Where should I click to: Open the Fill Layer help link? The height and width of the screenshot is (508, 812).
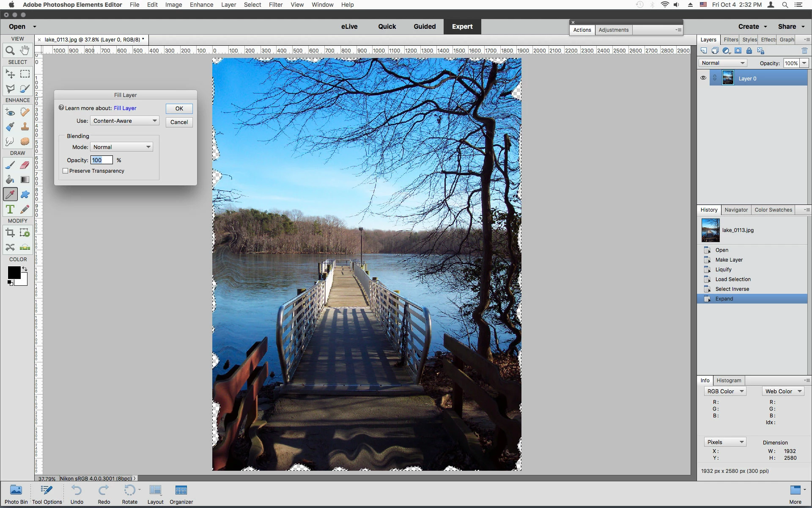pyautogui.click(x=125, y=108)
